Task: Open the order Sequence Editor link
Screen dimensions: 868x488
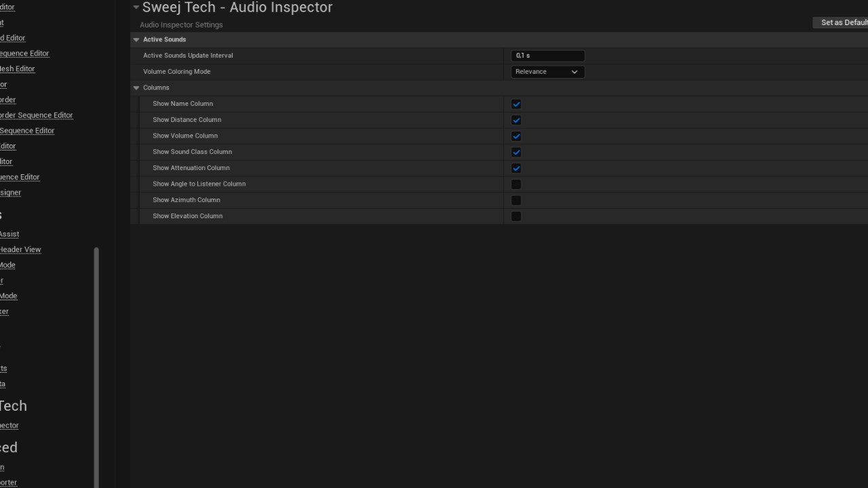Action: point(36,115)
